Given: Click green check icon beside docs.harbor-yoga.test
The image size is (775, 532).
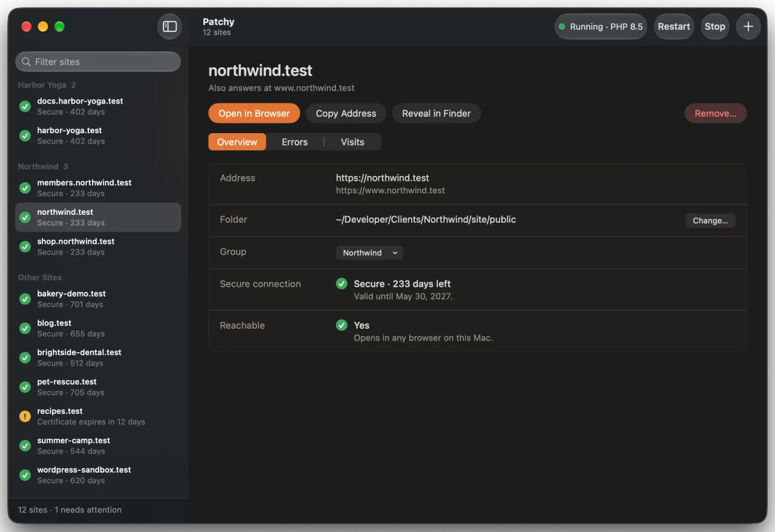Looking at the screenshot, I should (25, 107).
